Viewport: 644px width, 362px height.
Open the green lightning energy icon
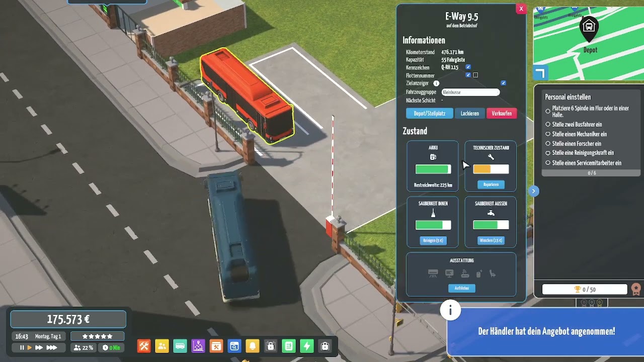(307, 346)
